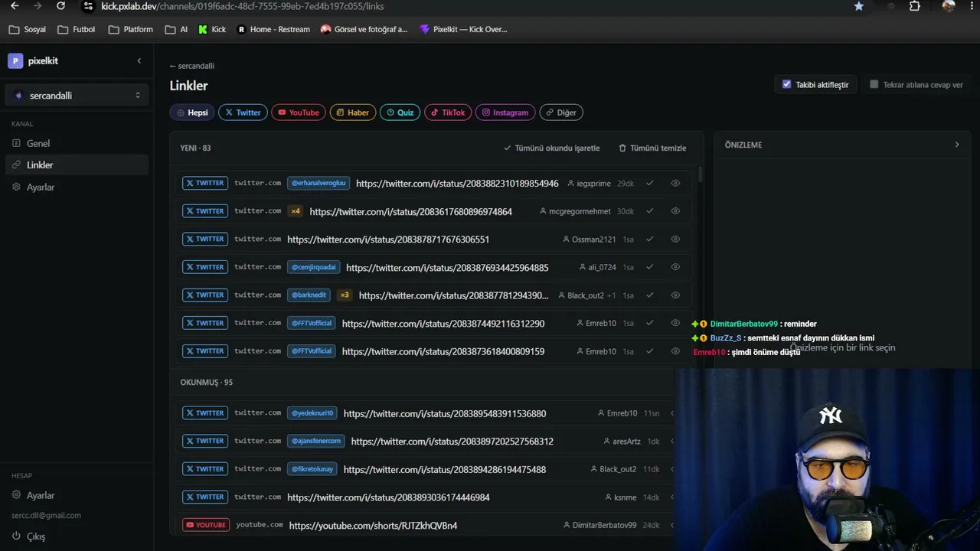The width and height of the screenshot is (980, 551).
Task: Click the YOUTUBE badge on the shorts row
Action: (x=206, y=525)
